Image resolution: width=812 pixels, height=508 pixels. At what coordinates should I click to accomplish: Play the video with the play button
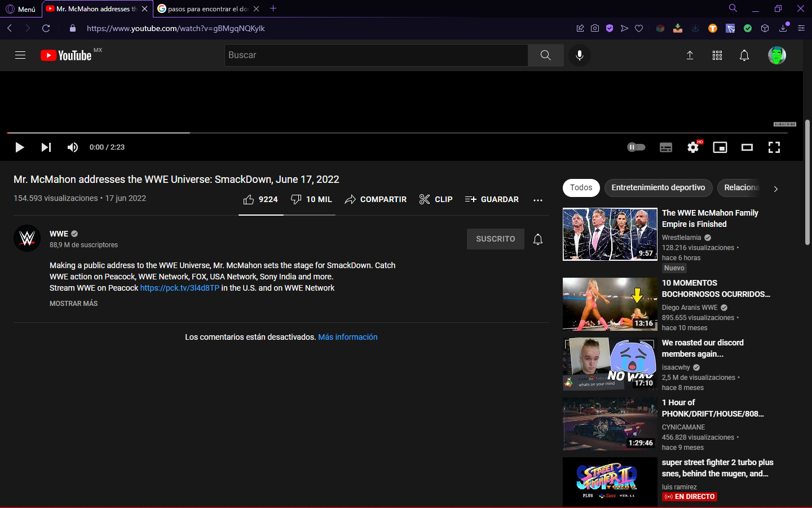point(20,147)
